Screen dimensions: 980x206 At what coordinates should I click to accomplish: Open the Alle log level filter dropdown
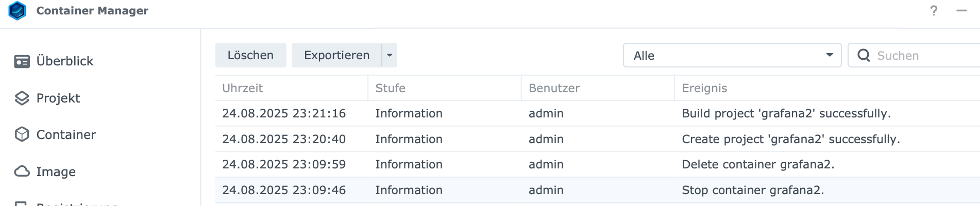pos(732,55)
